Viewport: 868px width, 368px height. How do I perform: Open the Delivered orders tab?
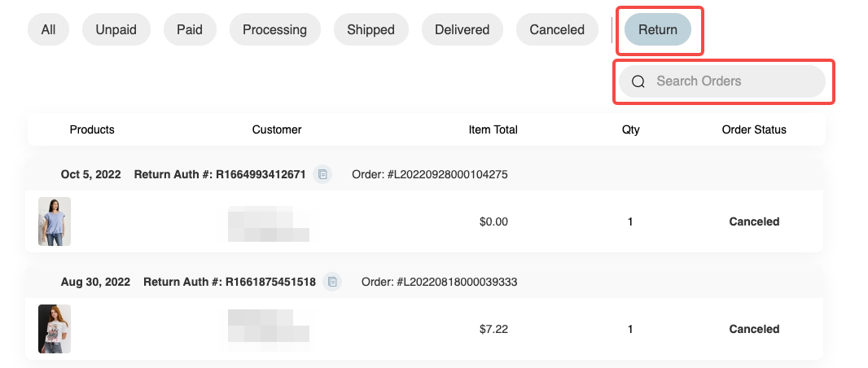click(x=462, y=30)
